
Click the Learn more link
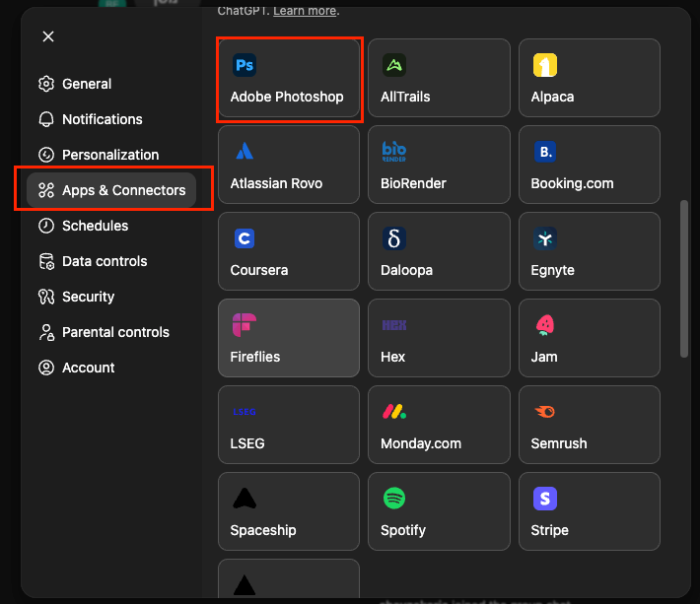click(x=305, y=10)
